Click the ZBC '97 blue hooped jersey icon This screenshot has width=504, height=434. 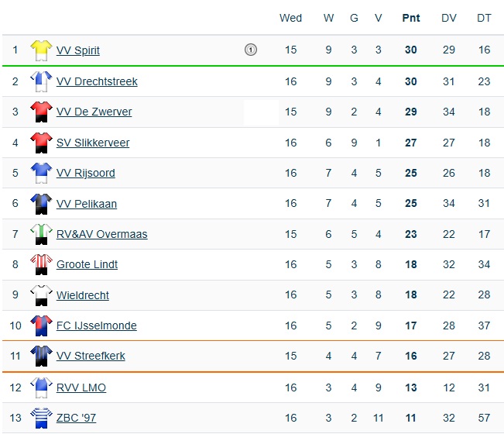[41, 418]
